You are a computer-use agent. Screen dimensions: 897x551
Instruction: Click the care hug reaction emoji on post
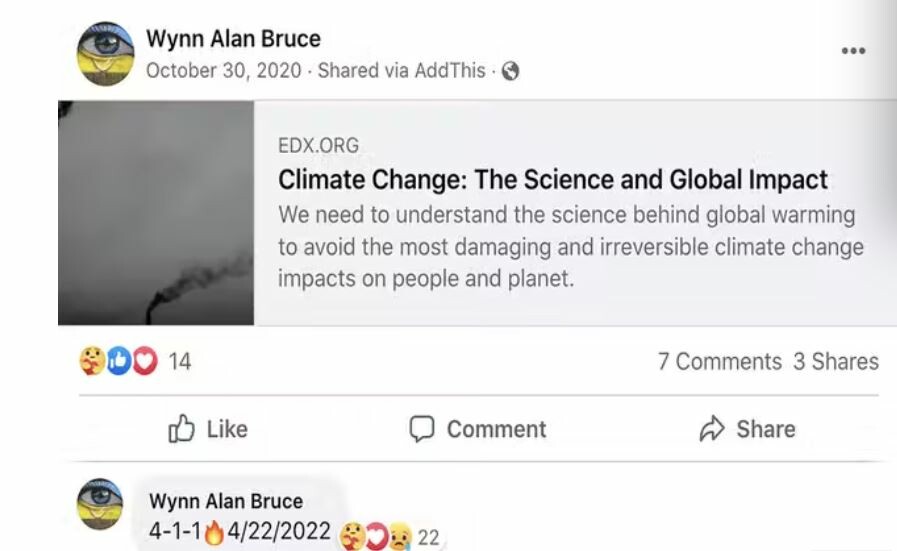click(x=92, y=361)
